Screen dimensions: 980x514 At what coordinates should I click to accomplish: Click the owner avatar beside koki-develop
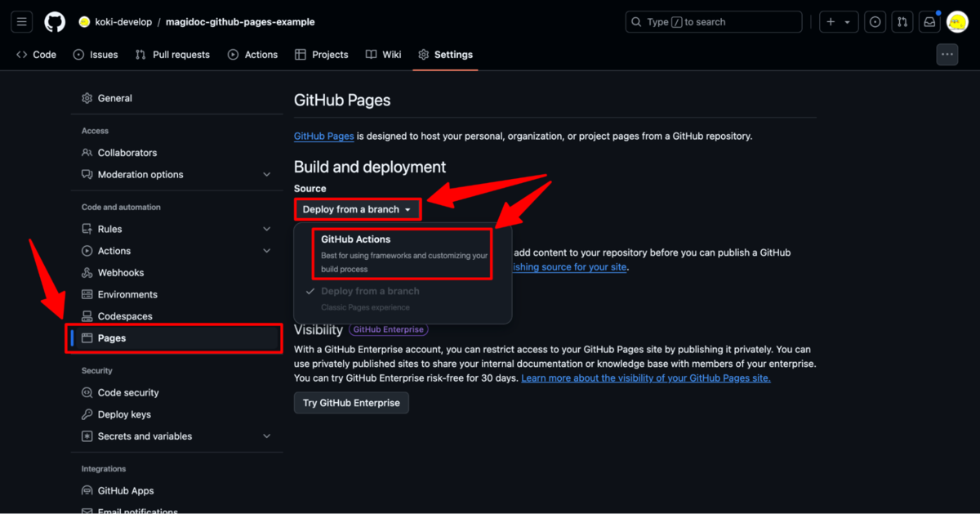84,22
